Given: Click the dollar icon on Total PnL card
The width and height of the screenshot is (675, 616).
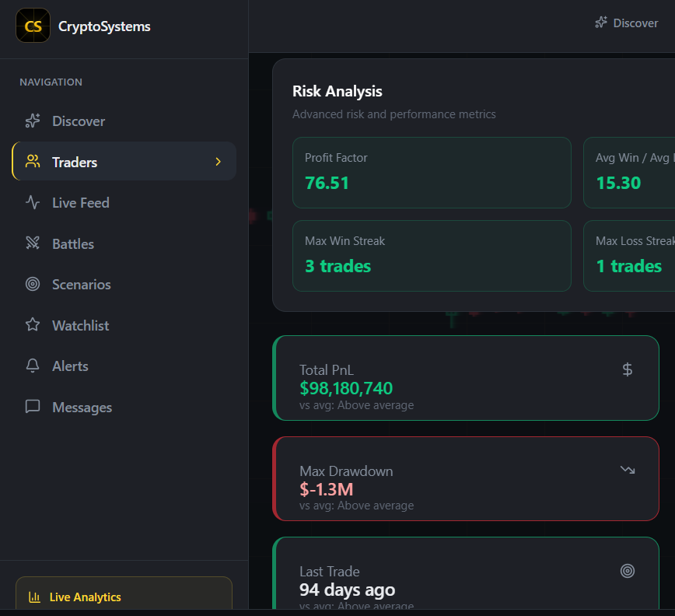Looking at the screenshot, I should (x=628, y=369).
